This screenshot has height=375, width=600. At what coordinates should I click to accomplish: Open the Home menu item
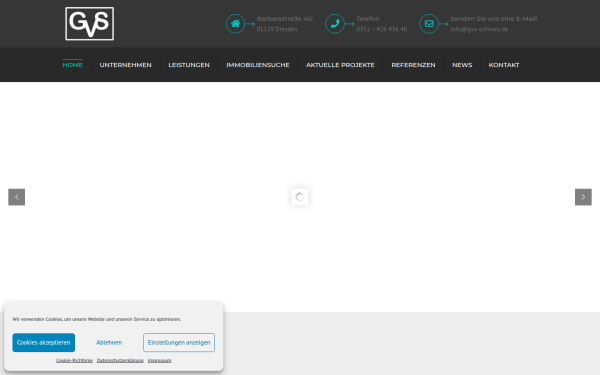tap(73, 65)
